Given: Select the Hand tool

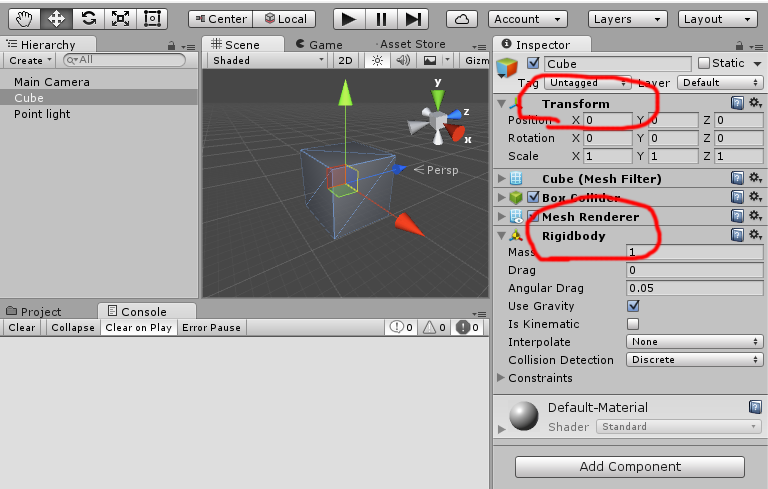Looking at the screenshot, I should coord(24,19).
